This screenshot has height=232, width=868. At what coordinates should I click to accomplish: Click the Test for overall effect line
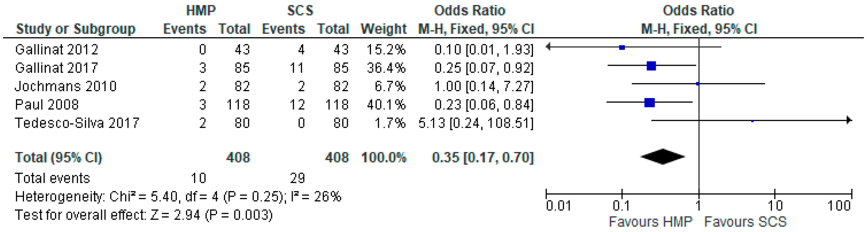point(144,215)
